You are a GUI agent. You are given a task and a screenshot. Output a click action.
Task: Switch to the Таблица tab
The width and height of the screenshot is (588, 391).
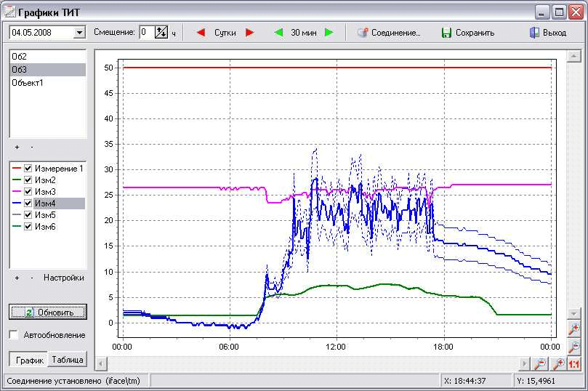coord(68,359)
